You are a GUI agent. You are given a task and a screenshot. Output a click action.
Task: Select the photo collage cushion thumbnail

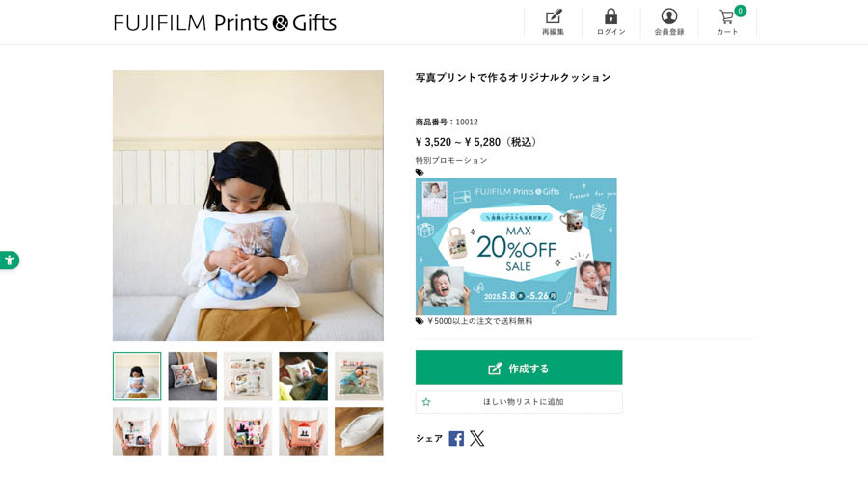coord(248,376)
